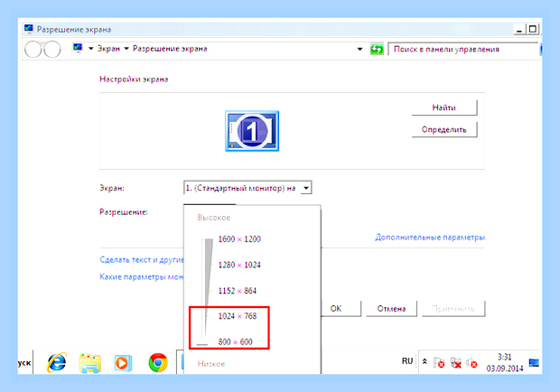Click the Определить button
Screen dimensions: 560x392
click(x=443, y=129)
